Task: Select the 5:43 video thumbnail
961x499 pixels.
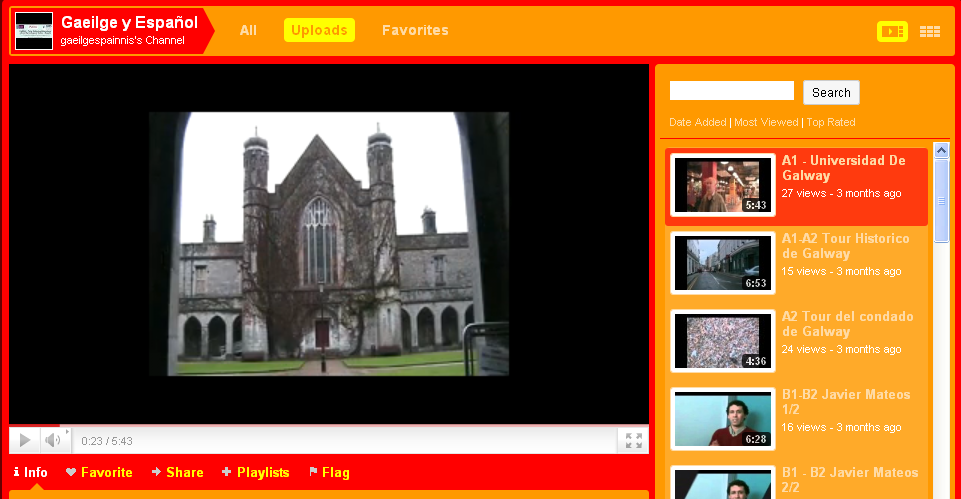Action: coord(723,185)
